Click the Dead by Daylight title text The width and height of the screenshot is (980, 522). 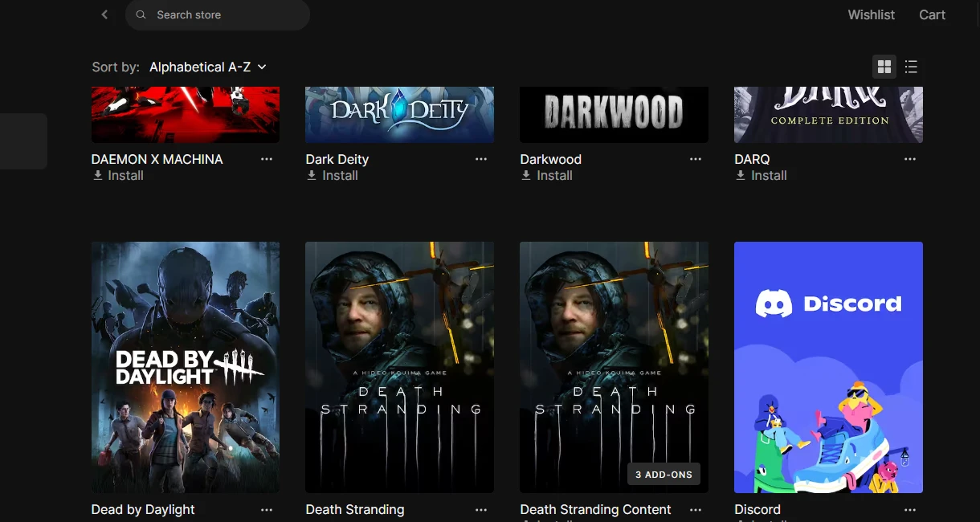(143, 509)
